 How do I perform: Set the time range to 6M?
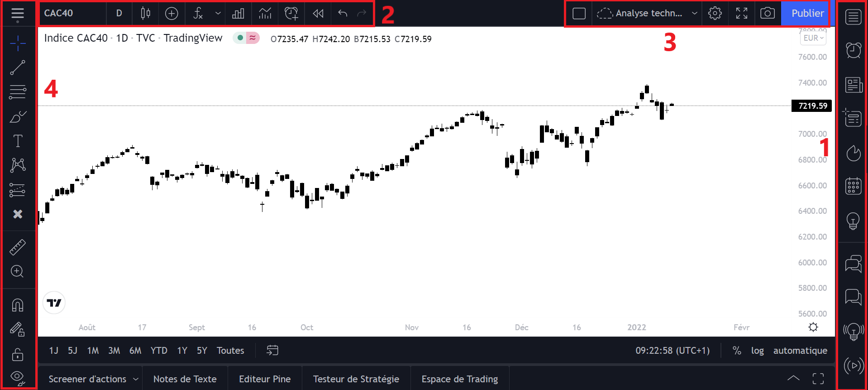click(135, 351)
